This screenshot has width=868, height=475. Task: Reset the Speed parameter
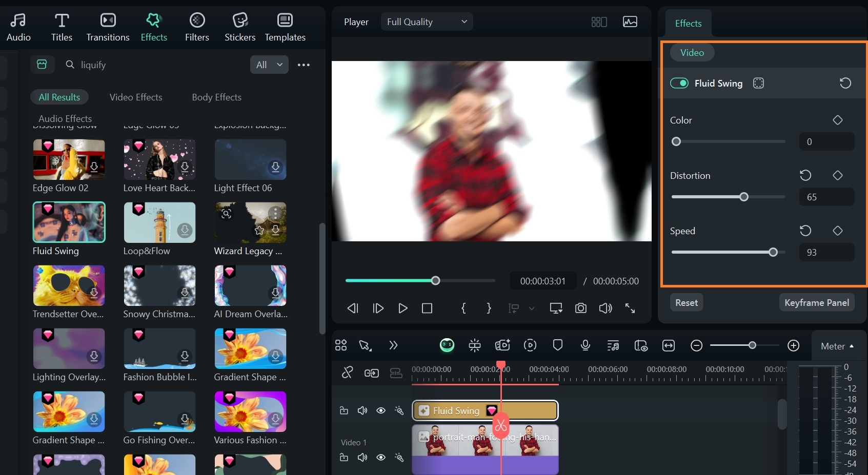(805, 231)
